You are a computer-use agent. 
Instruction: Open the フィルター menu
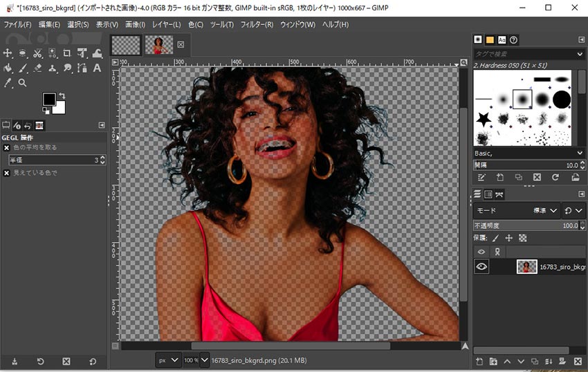(256, 25)
